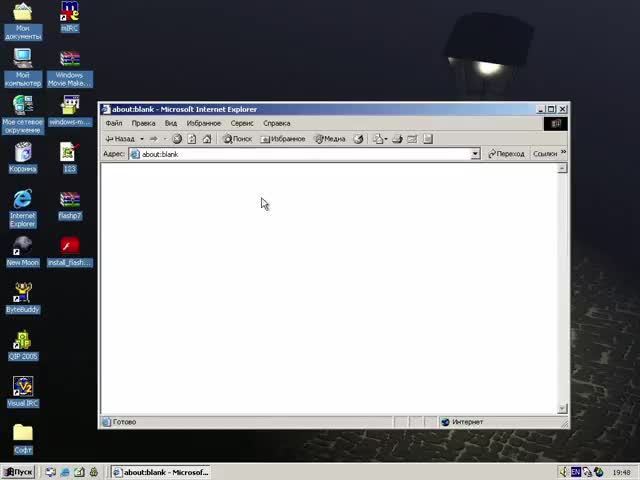Select the Корзина recycle bin desktop icon

click(x=22, y=157)
